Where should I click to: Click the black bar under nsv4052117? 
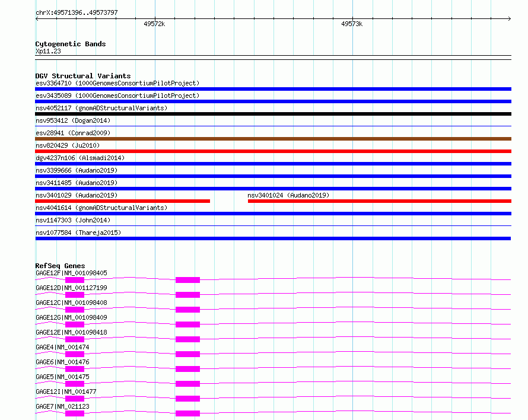click(273, 114)
